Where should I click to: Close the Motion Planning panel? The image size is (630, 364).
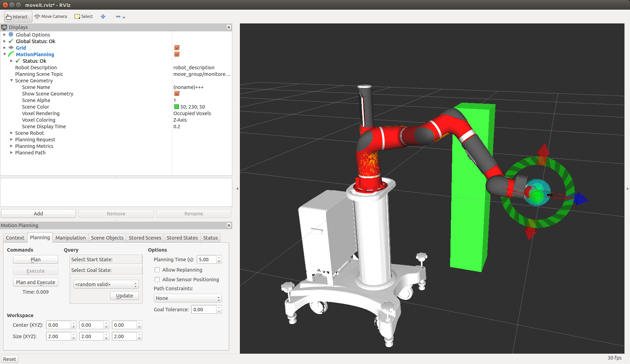point(229,225)
